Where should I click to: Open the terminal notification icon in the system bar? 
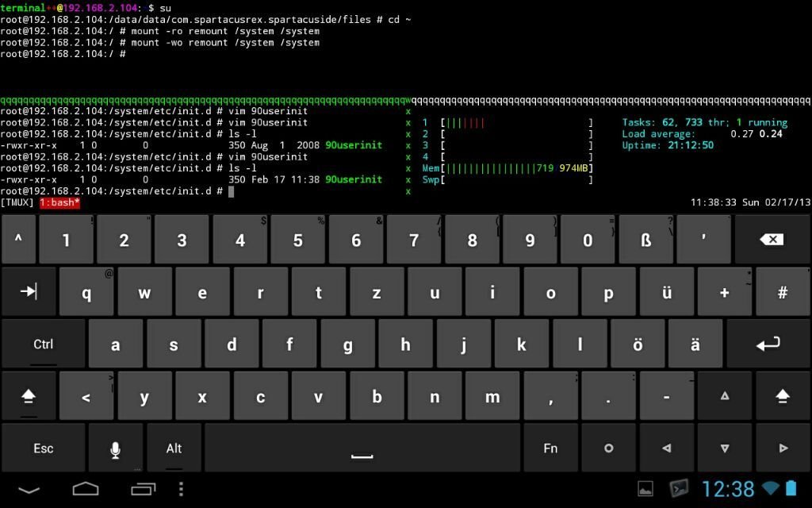[x=679, y=488]
